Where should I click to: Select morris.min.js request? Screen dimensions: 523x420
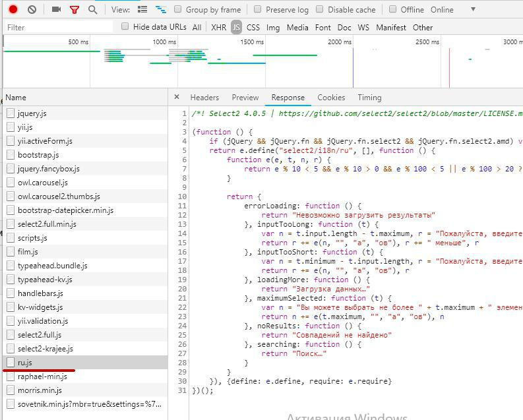pyautogui.click(x=85, y=390)
